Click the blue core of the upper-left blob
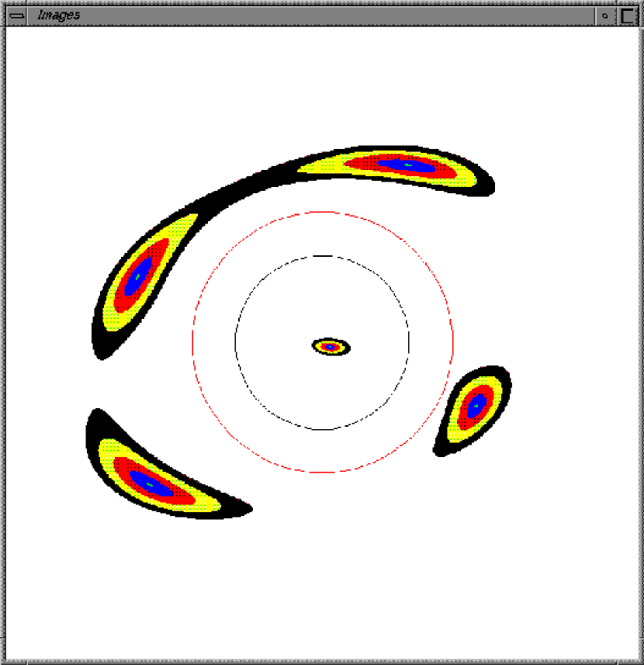The image size is (644, 665). 138,275
